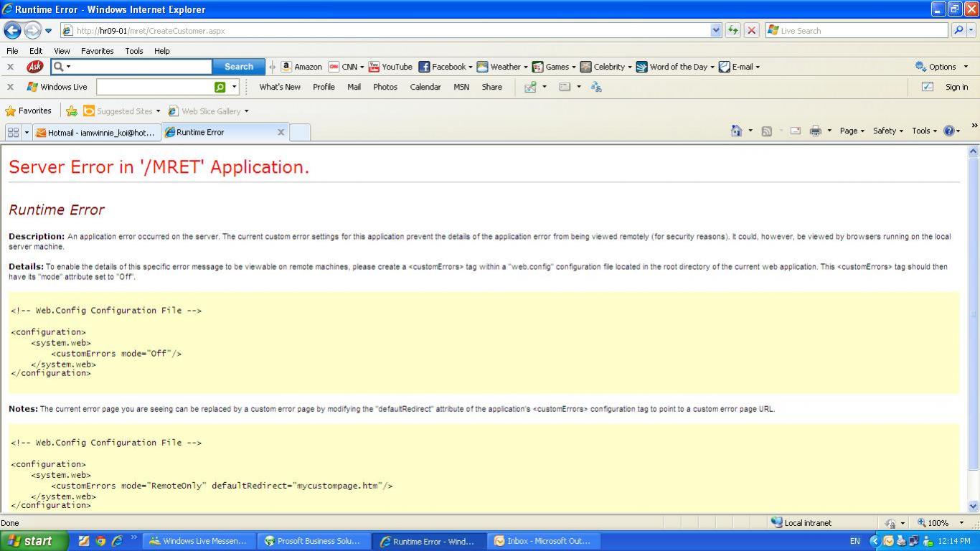Open the recent pages dropdown arrow
The image size is (980, 551).
point(48,31)
